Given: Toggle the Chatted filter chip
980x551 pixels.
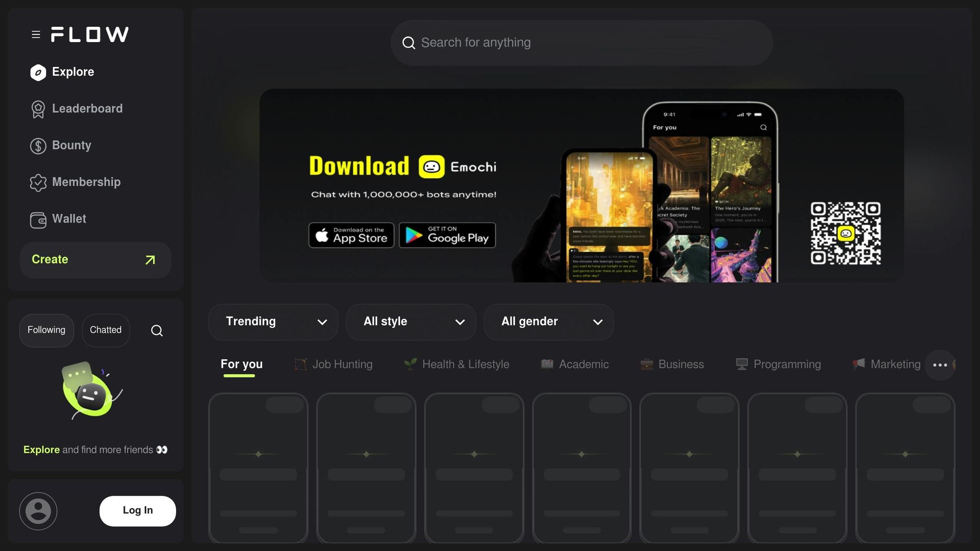Looking at the screenshot, I should click(106, 330).
